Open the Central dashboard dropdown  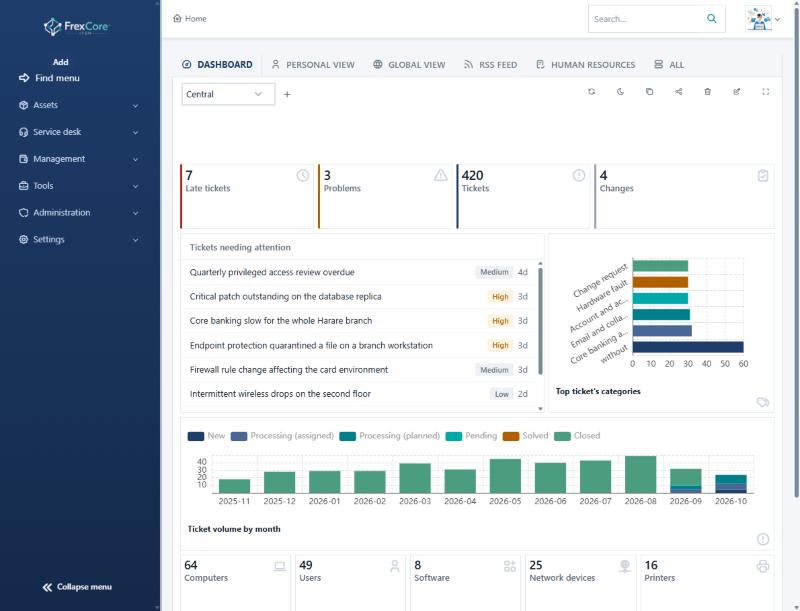(x=228, y=94)
